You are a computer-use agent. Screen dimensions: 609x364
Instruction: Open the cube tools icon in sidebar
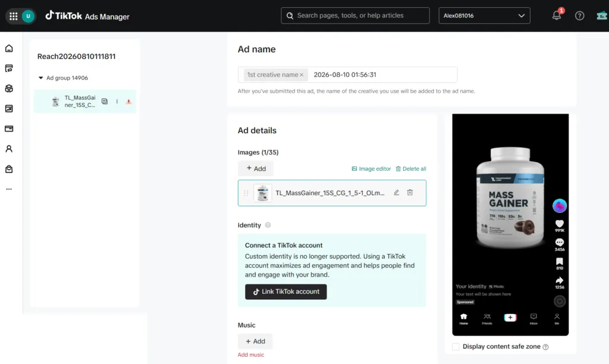tap(9, 88)
